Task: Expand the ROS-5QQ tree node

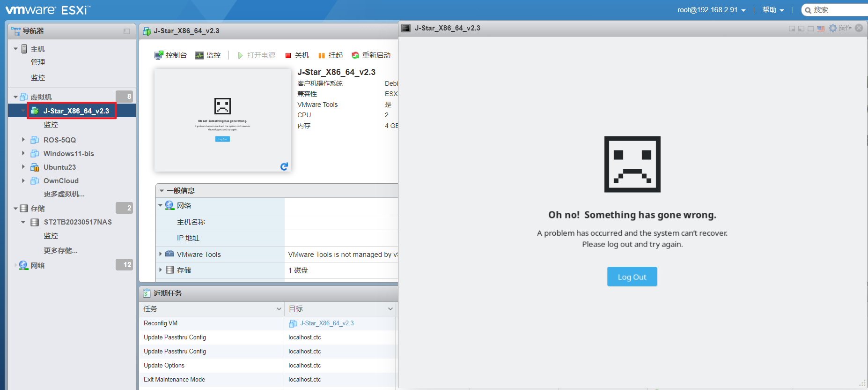Action: click(23, 140)
